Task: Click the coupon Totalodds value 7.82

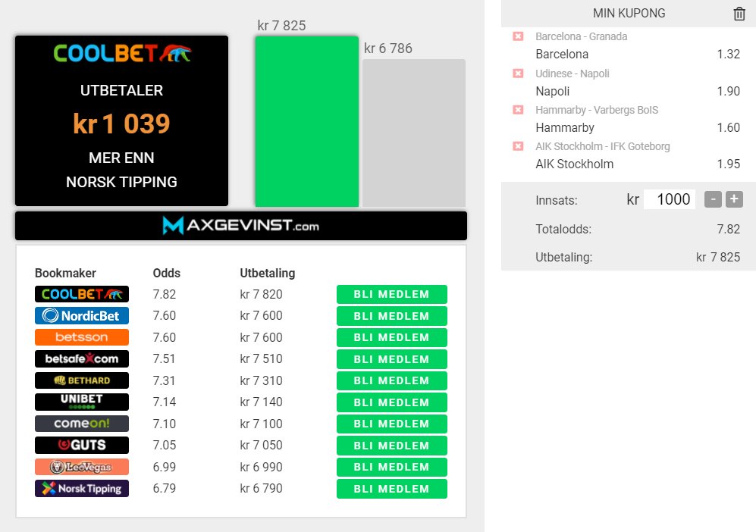Action: point(728,229)
